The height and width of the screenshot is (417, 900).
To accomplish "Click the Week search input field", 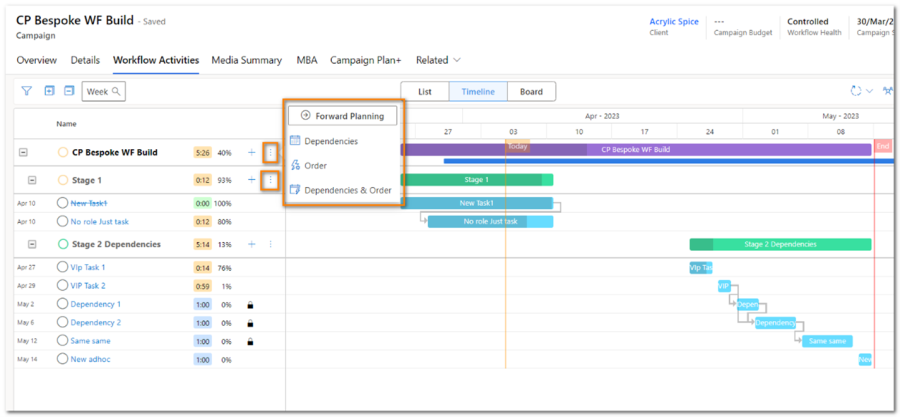I will click(x=104, y=91).
